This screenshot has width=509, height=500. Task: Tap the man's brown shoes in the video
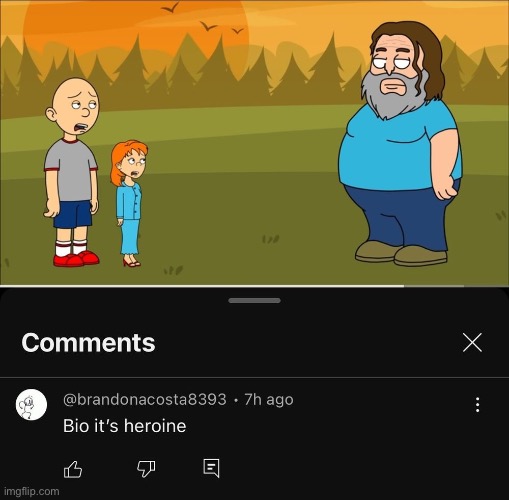tap(401, 253)
